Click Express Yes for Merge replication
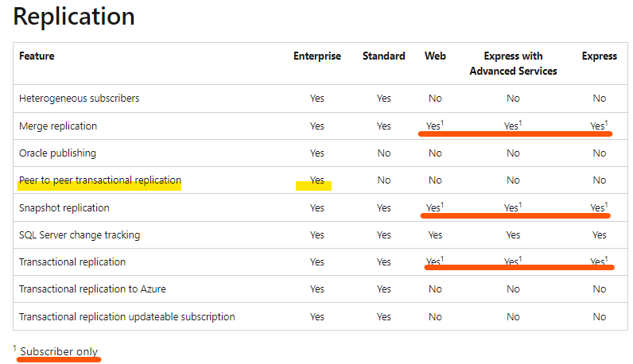The width and height of the screenshot is (633, 364). click(599, 126)
